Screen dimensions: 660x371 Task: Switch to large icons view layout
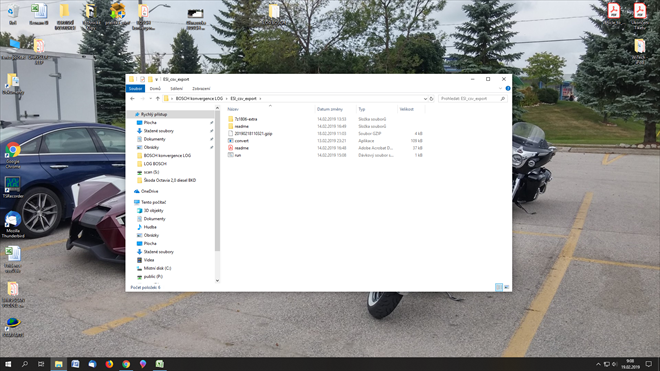(x=506, y=287)
